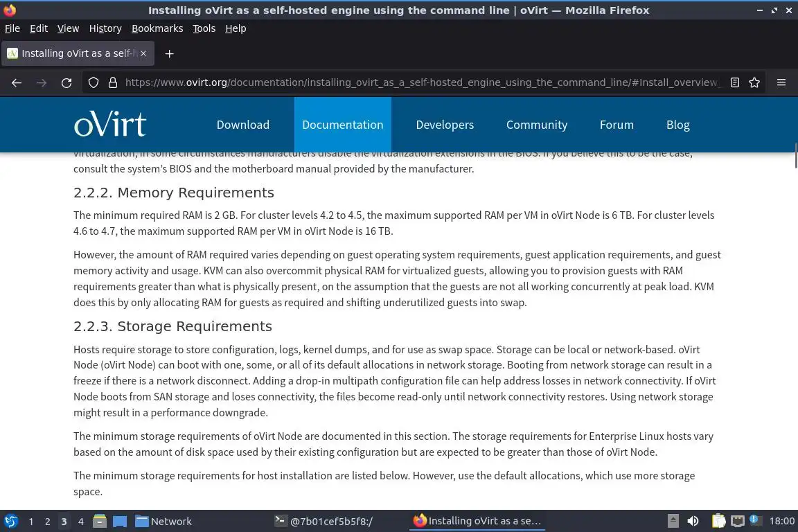
Task: Open the notification tray icon
Action: point(755,520)
